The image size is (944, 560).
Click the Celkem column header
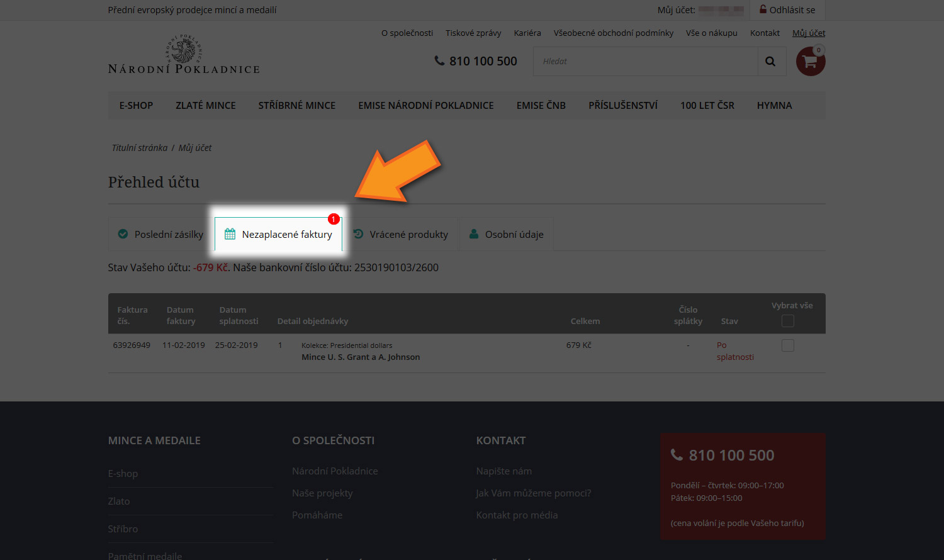pos(585,322)
